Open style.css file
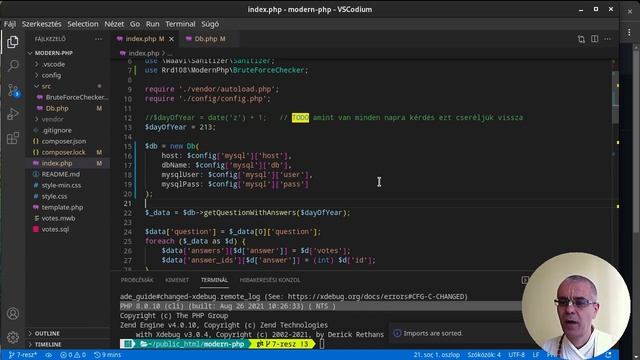Image resolution: width=640 pixels, height=360 pixels. [54, 196]
